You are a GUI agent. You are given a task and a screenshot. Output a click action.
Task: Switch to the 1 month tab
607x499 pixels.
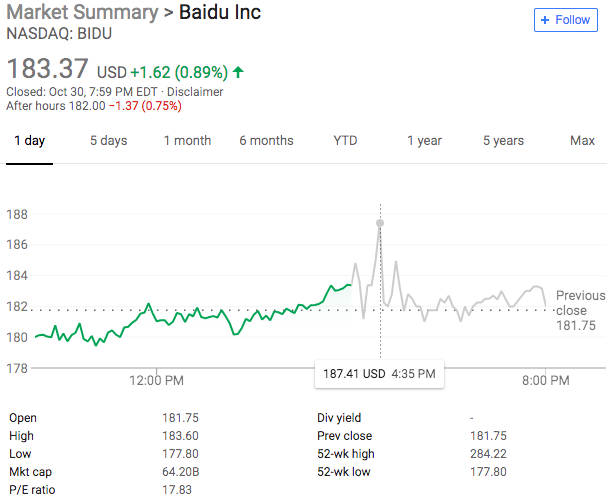(x=187, y=141)
